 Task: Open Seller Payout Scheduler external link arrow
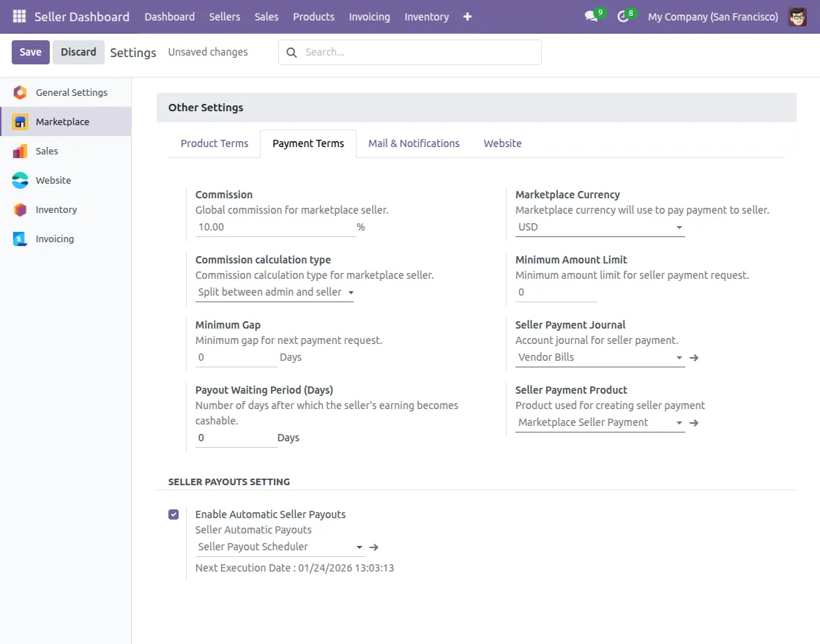point(374,547)
